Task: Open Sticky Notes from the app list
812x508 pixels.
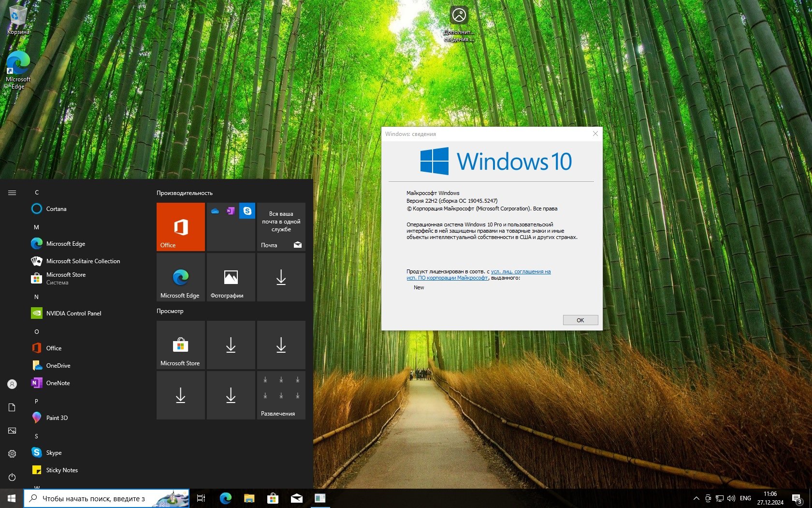Action: pyautogui.click(x=61, y=470)
